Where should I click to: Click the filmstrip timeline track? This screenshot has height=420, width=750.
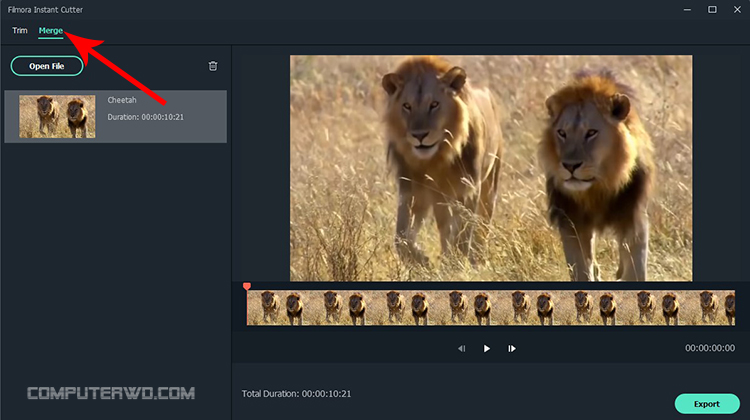491,308
